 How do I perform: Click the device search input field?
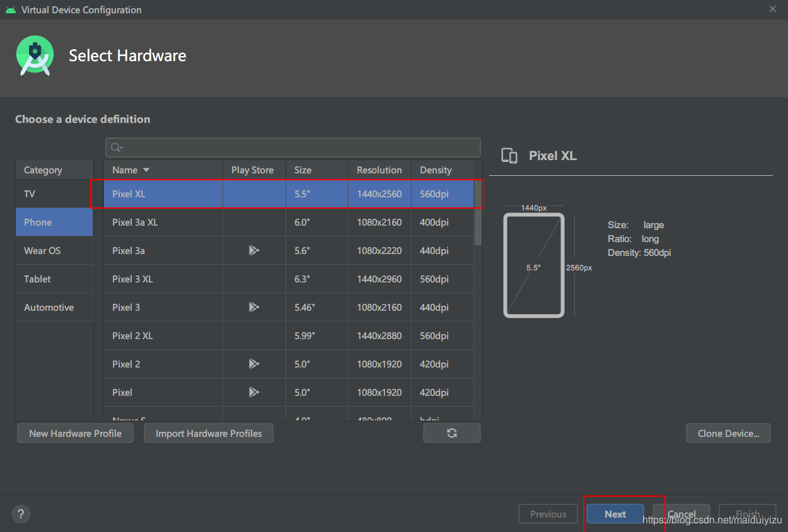click(x=293, y=147)
